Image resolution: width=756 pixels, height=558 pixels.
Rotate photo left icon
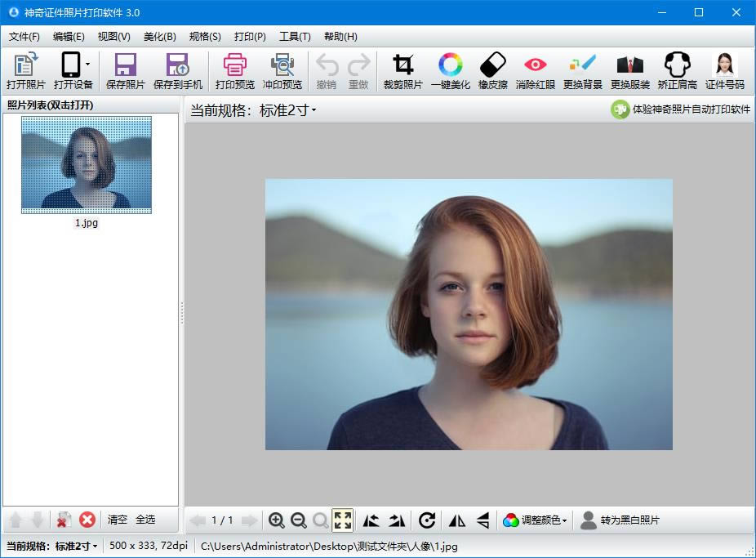click(x=371, y=520)
